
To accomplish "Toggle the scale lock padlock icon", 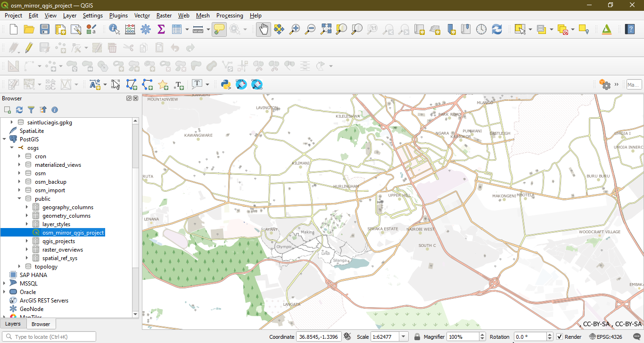I will [x=417, y=337].
